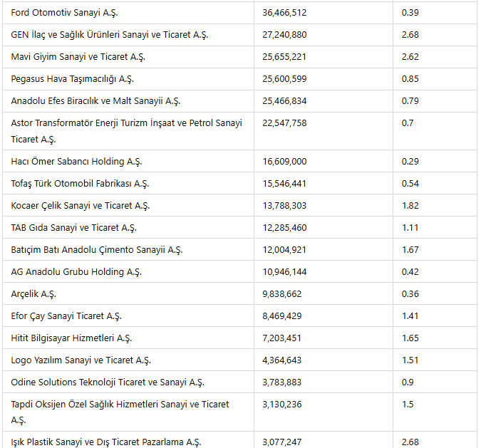Click the 0.85 value in Pegasus row
The width and height of the screenshot is (481, 448).
point(410,79)
